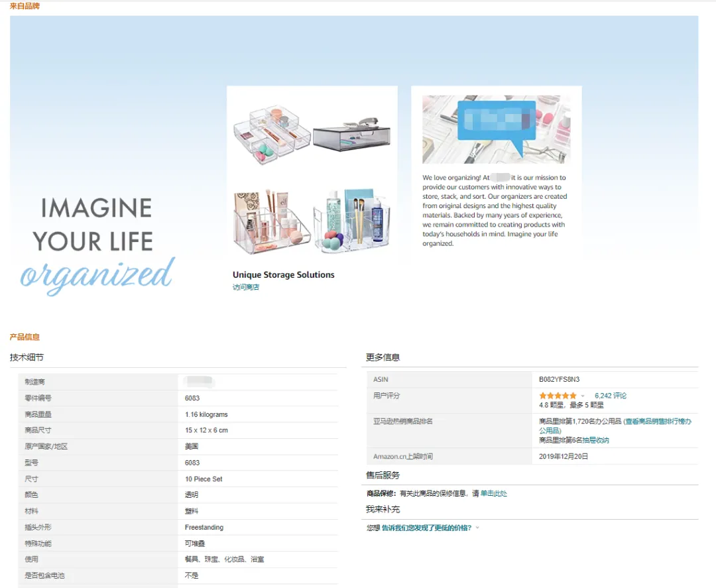This screenshot has height=588, width=716.
Task: Open the 抽屉收纳 category ranking link
Action: 595,440
